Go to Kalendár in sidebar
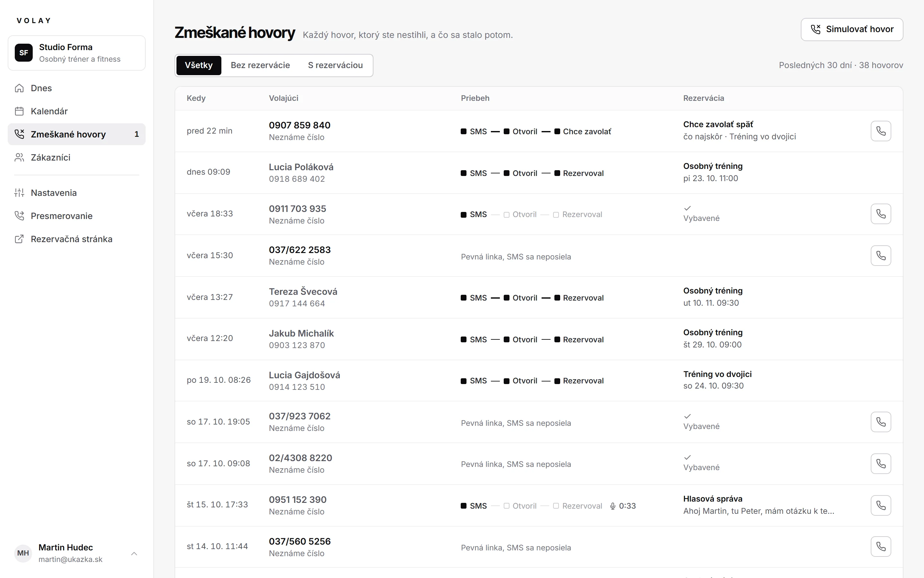 (x=76, y=111)
